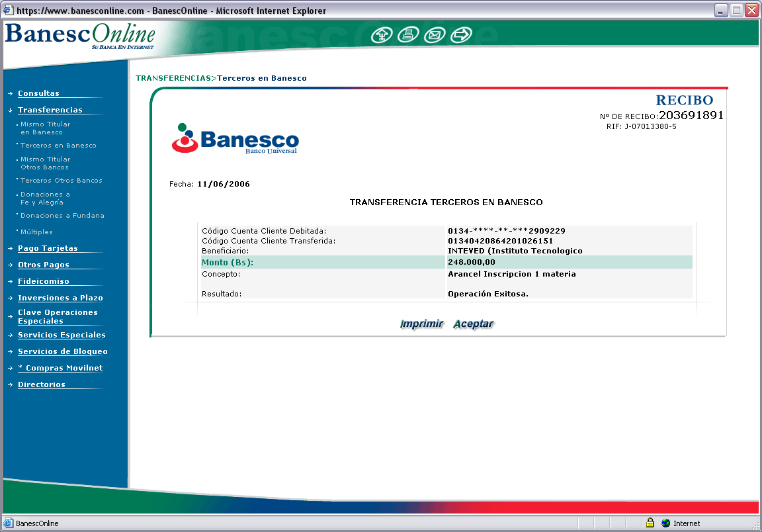Maximize the Internet Explorer window
Screen dimensions: 762x532
737,10
